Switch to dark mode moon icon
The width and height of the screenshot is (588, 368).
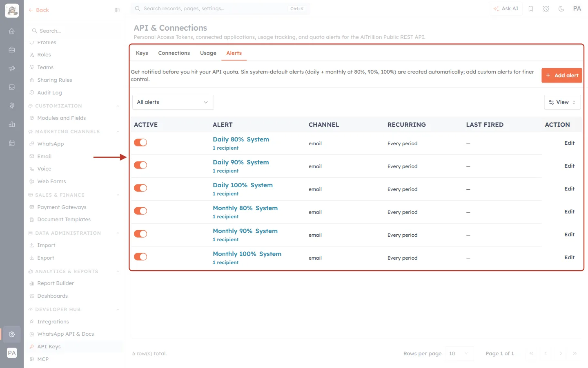click(x=561, y=9)
